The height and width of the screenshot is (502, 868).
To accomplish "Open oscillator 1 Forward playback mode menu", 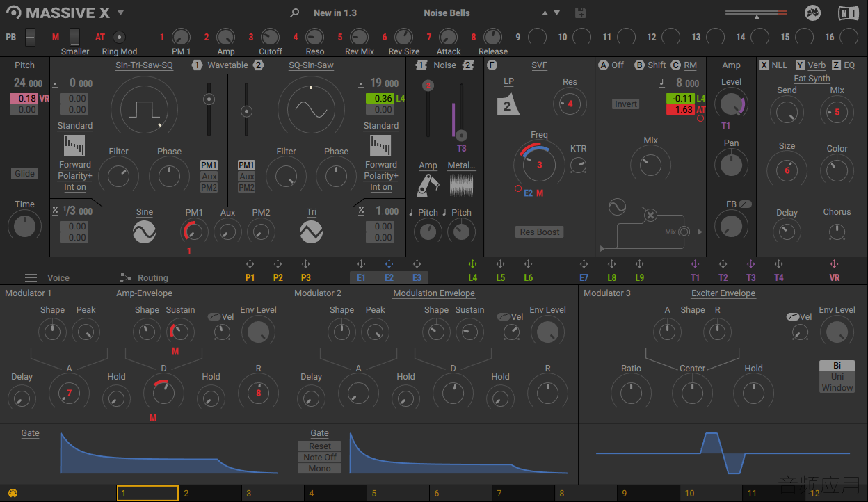I will tap(75, 165).
